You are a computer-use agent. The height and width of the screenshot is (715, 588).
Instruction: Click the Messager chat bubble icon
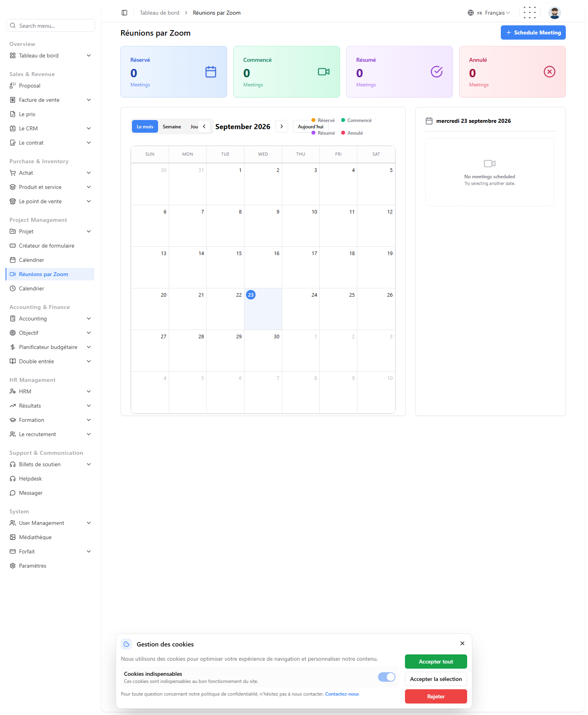[13, 493]
